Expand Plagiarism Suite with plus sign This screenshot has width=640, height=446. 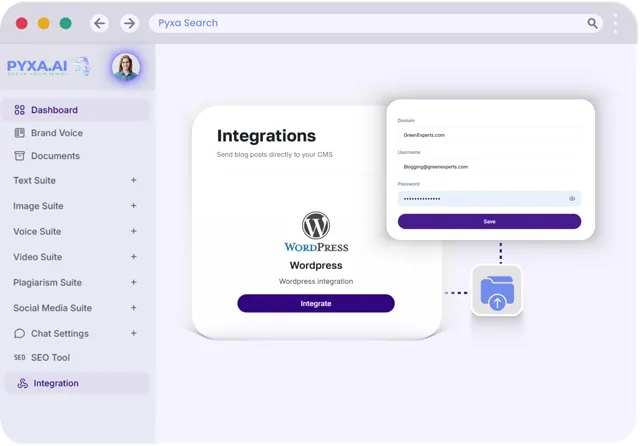133,282
